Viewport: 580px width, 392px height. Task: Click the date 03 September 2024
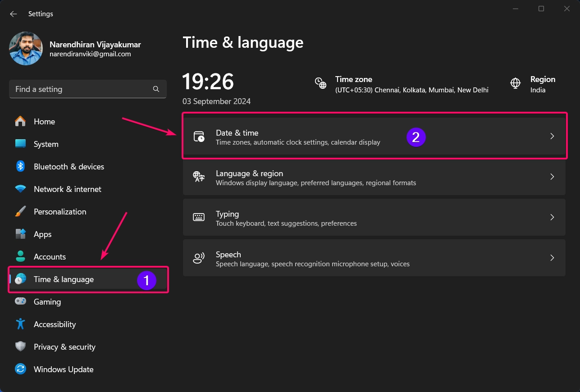pos(216,101)
